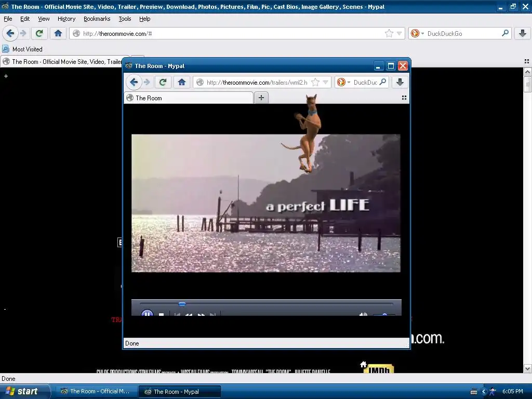
Task: Open IMDb link on main page
Action: 379,369
